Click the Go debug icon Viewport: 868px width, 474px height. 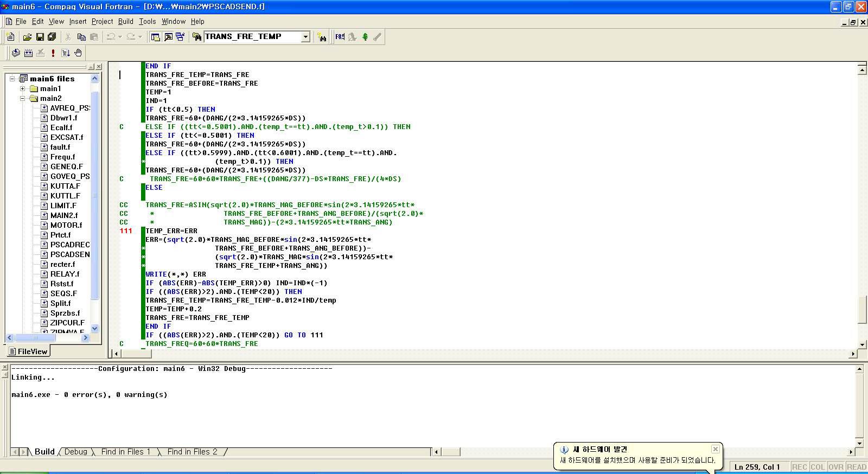pos(66,53)
